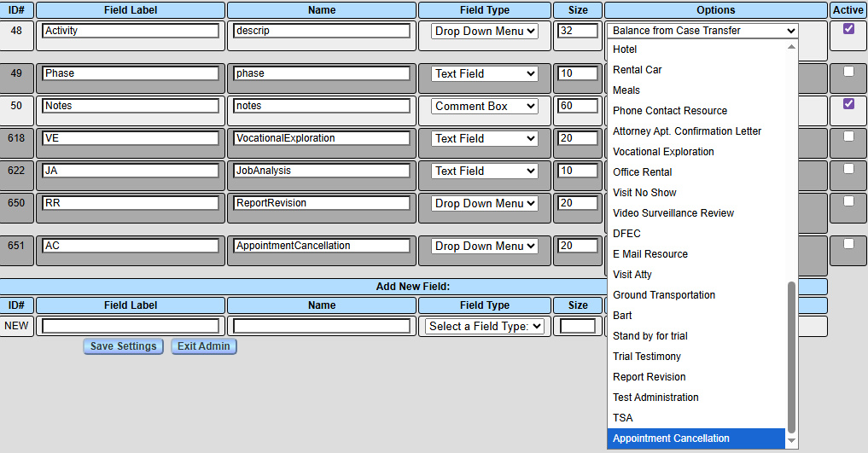
Task: Click the new Field Label input box
Action: point(131,326)
